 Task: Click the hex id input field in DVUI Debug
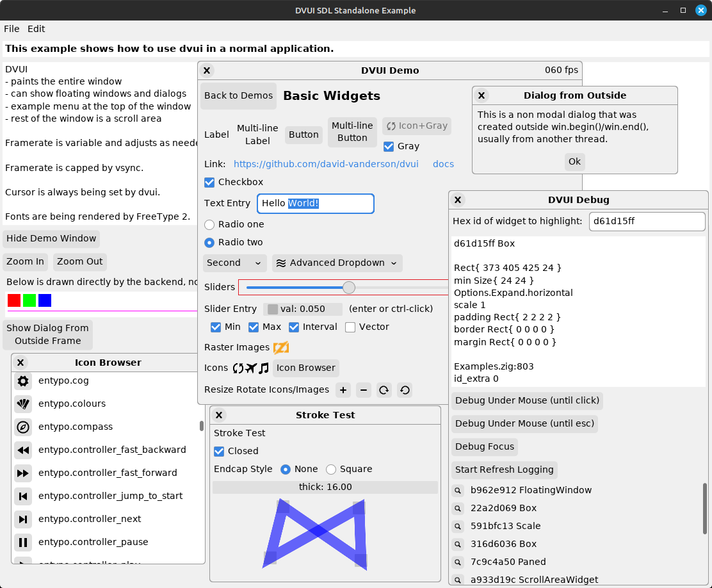647,221
